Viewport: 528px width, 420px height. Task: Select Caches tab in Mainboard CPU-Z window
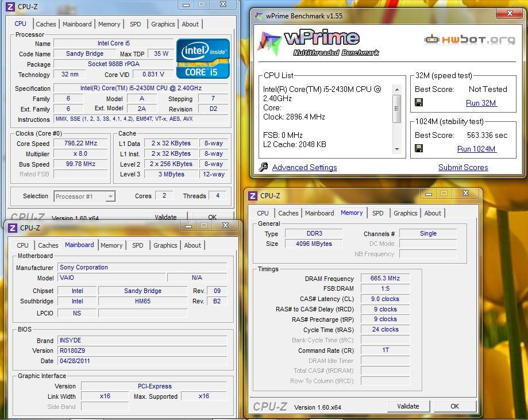[x=48, y=245]
